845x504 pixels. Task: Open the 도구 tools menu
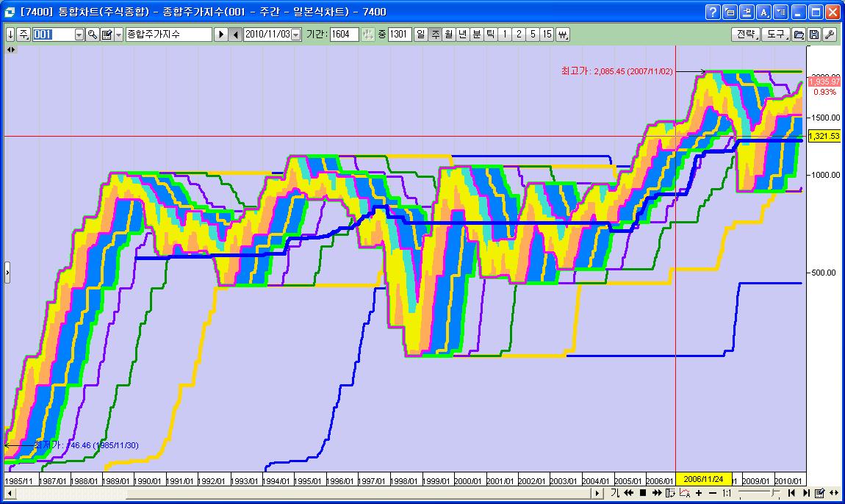[775, 35]
